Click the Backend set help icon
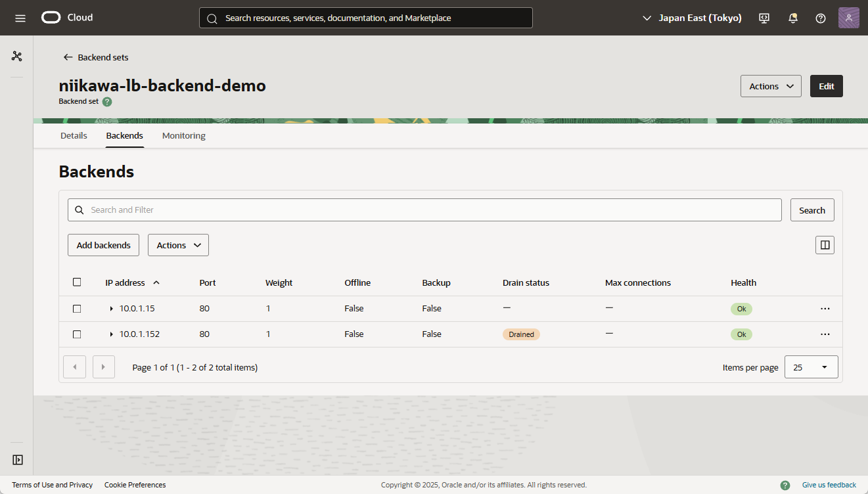This screenshot has width=868, height=494. click(x=107, y=102)
